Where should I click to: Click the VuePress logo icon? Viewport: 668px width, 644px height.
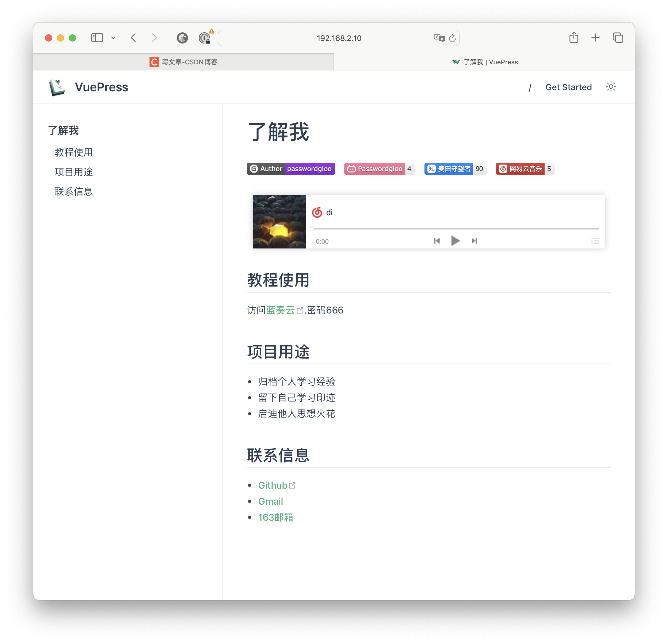[x=57, y=87]
